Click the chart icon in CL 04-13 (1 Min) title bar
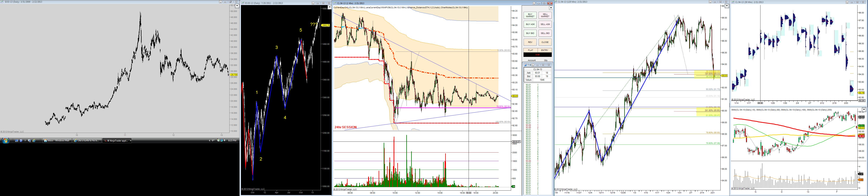 (x=335, y=3)
